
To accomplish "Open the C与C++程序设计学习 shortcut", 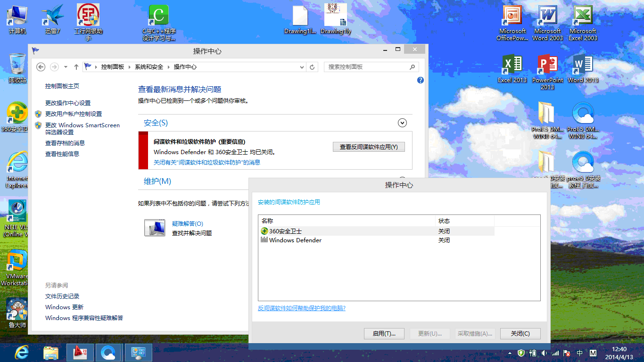I will point(159,22).
